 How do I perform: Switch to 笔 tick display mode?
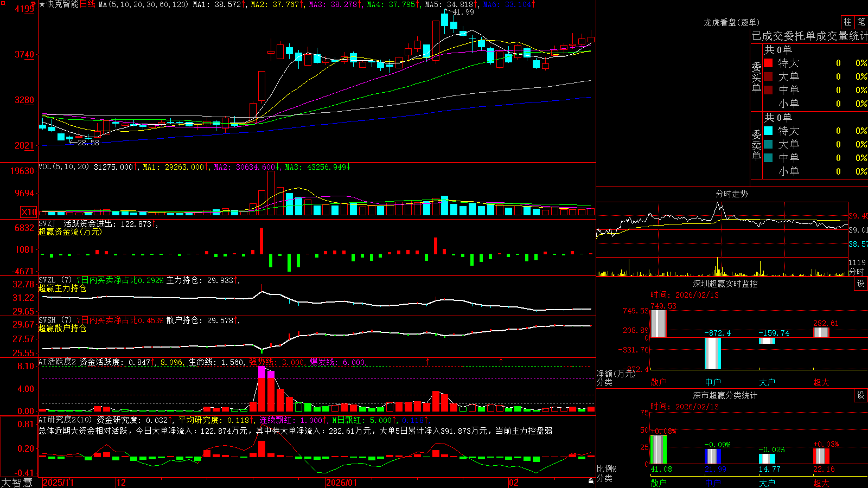[x=861, y=22]
